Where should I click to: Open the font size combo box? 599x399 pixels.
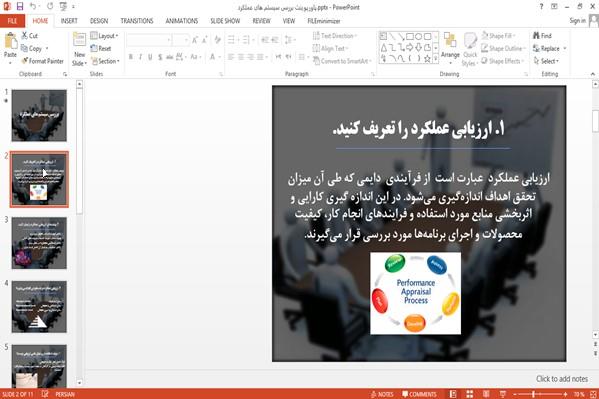pos(180,40)
